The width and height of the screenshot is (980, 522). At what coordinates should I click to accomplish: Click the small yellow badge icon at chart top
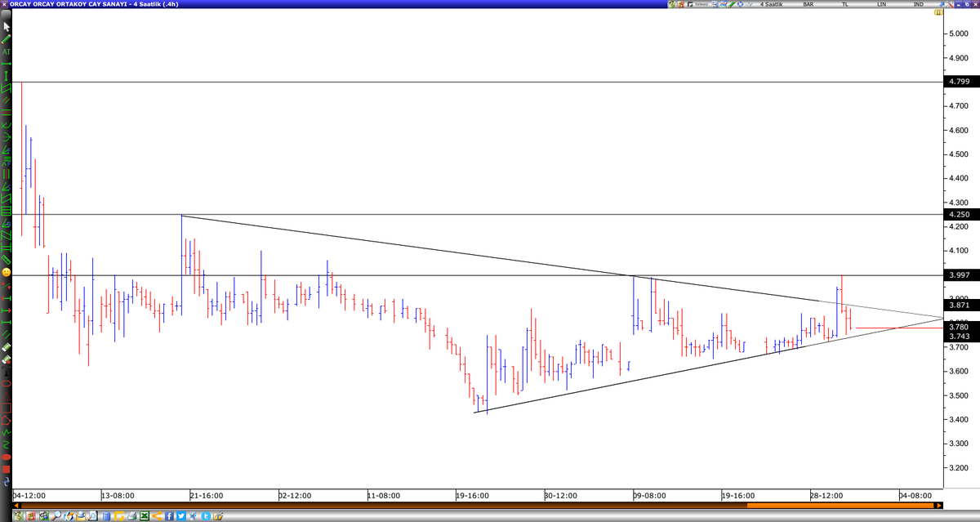tap(938, 12)
